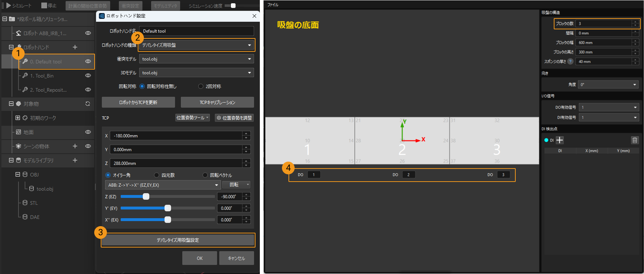Open the 角度 dropdown

coord(608,84)
